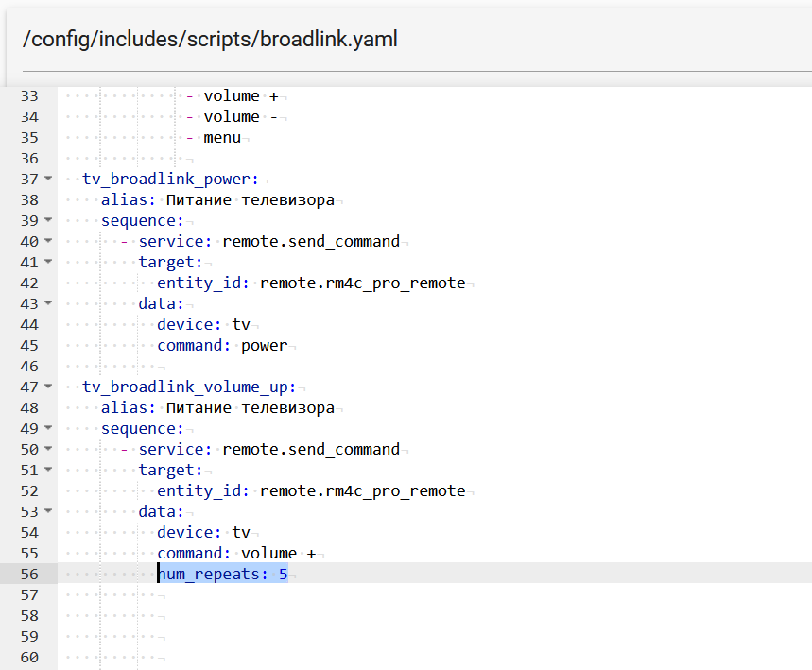This screenshot has height=670, width=812.
Task: Click 'data:' on line 53
Action: pyautogui.click(x=161, y=511)
